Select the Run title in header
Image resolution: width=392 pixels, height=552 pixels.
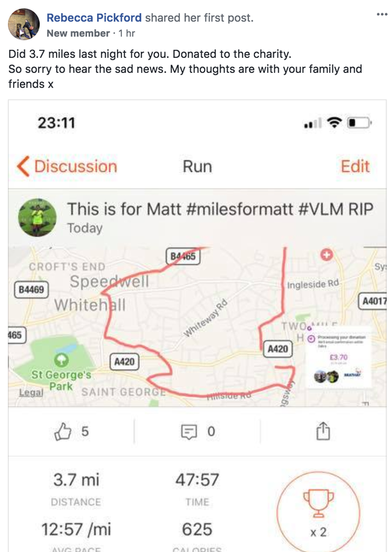(x=197, y=166)
